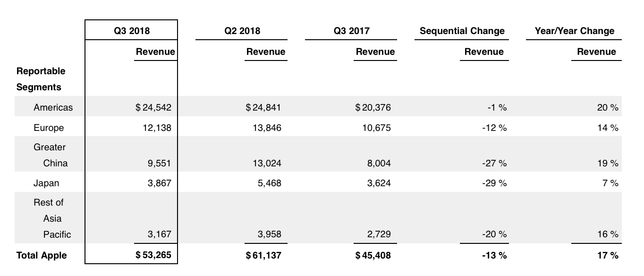Click 'Revenue' subheader under Q3 2018
644x276 pixels.
pos(155,52)
